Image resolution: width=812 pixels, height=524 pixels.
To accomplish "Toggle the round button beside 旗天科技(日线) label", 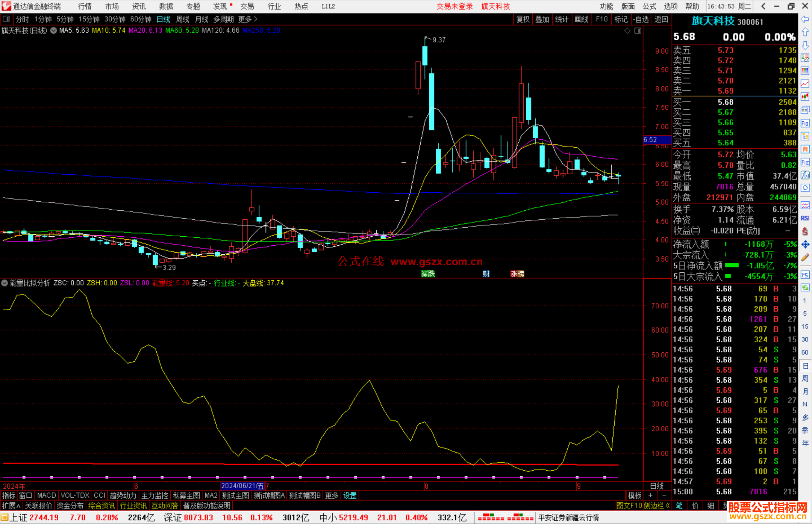I will pos(54,30).
